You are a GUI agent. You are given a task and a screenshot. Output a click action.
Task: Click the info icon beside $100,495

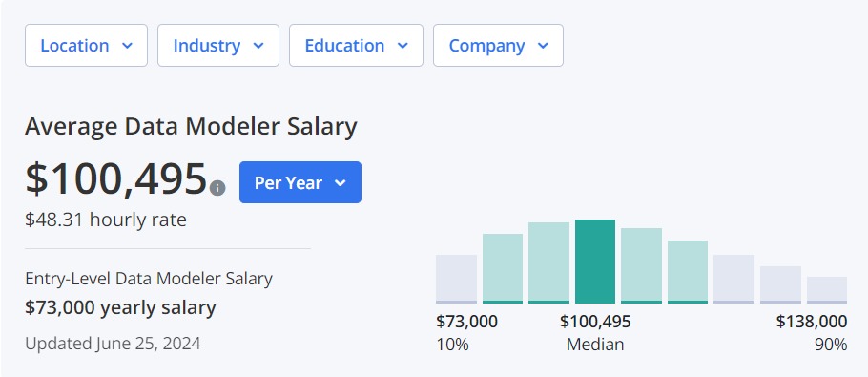(x=217, y=188)
